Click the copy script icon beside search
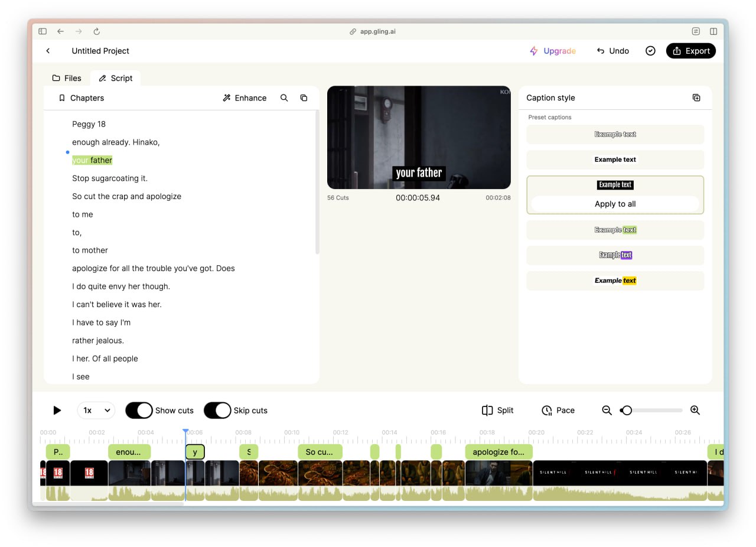756x547 pixels. point(304,98)
